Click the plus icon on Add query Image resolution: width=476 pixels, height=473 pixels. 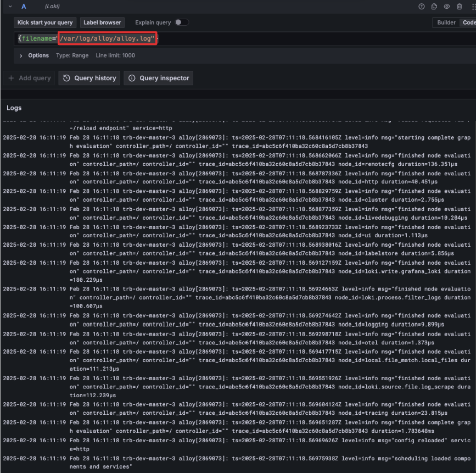point(11,78)
